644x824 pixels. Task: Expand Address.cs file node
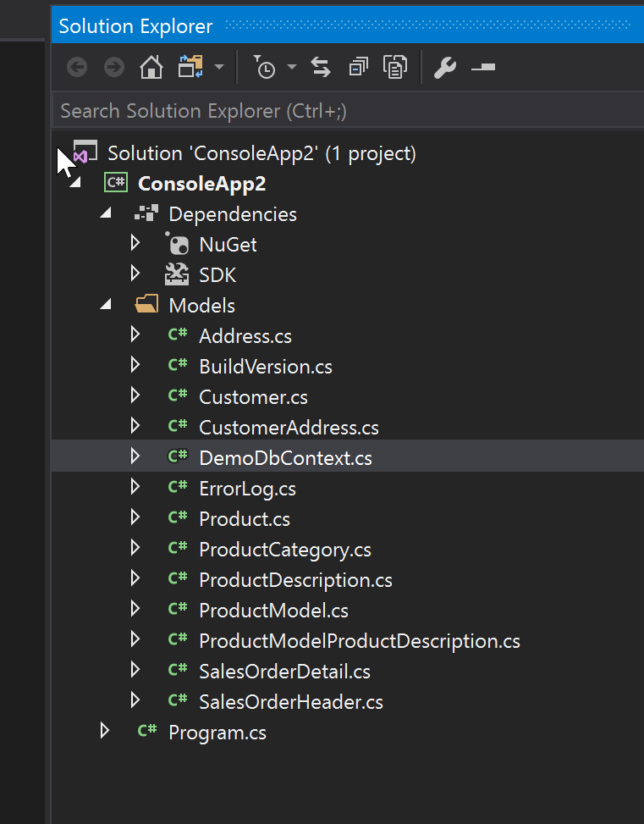[x=135, y=335]
